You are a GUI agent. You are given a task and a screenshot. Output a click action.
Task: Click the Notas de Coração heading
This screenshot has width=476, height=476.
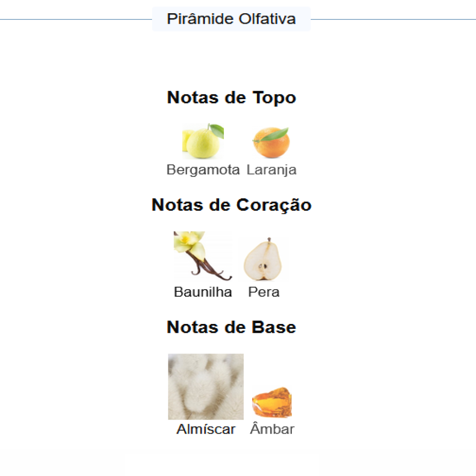click(231, 205)
